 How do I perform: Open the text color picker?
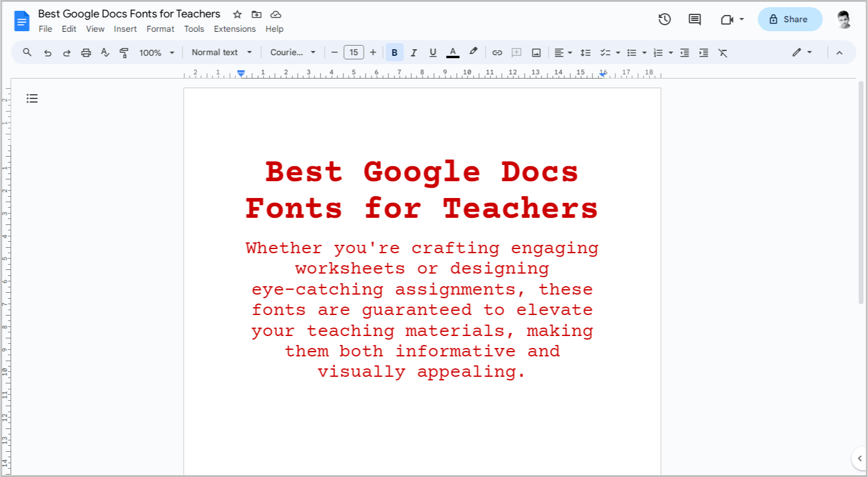pos(453,52)
